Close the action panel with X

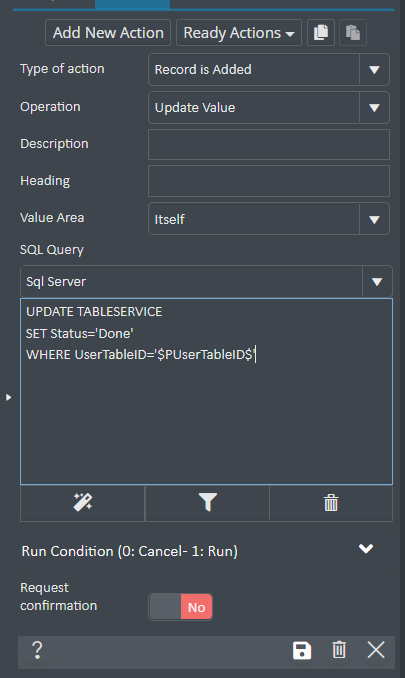point(376,650)
